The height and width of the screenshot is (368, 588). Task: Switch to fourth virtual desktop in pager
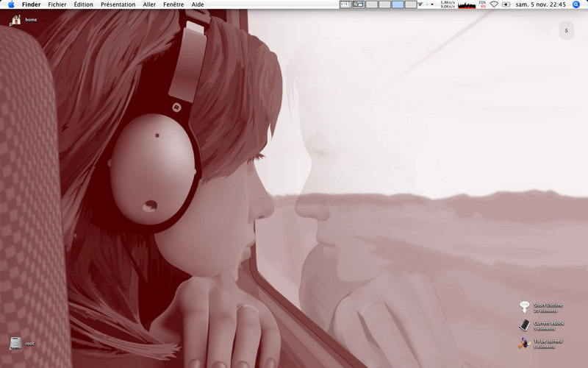[384, 4]
